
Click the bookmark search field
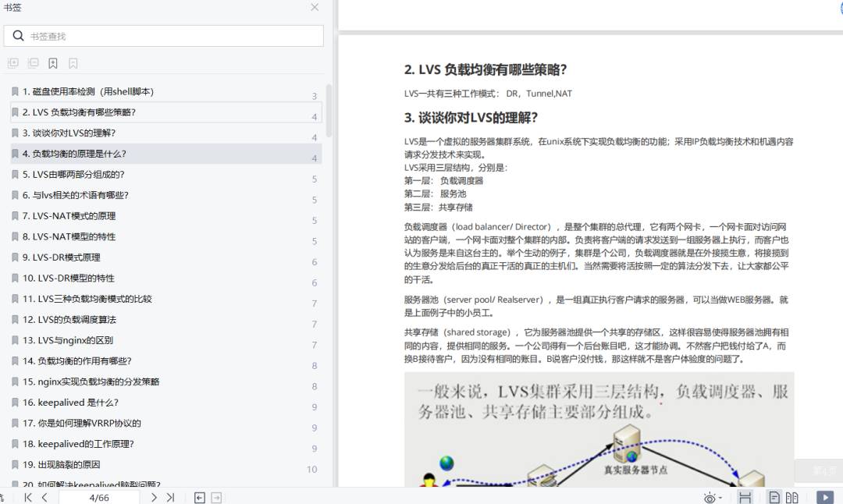(x=163, y=36)
